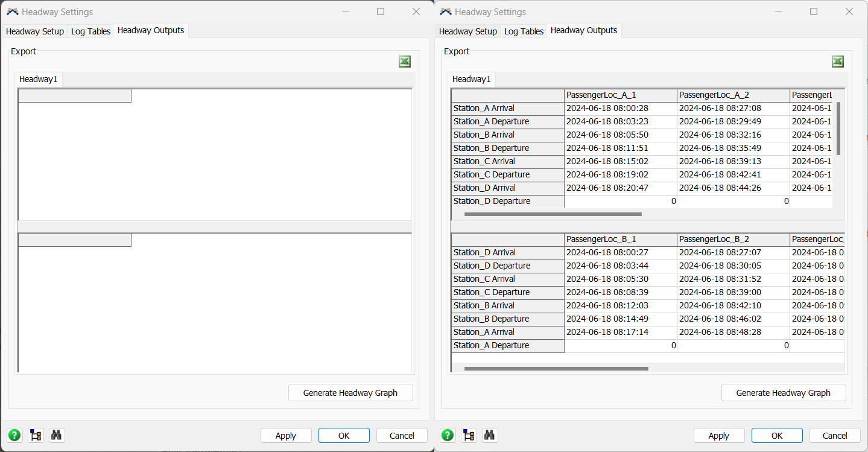Confirm with OK in the right window

pos(776,435)
